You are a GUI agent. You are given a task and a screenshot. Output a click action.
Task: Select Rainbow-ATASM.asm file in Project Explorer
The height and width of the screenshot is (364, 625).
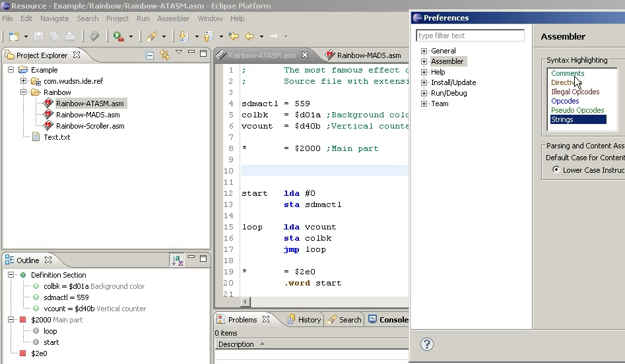pos(90,104)
